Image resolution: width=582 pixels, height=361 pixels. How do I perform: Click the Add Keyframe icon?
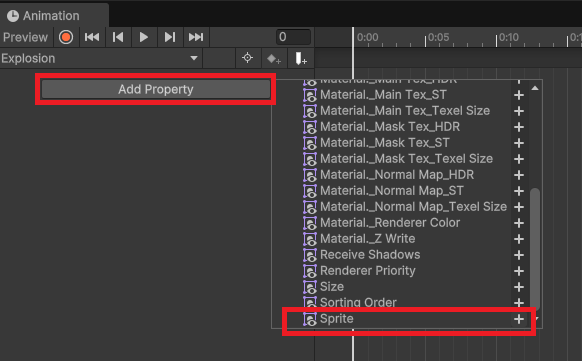pos(274,58)
